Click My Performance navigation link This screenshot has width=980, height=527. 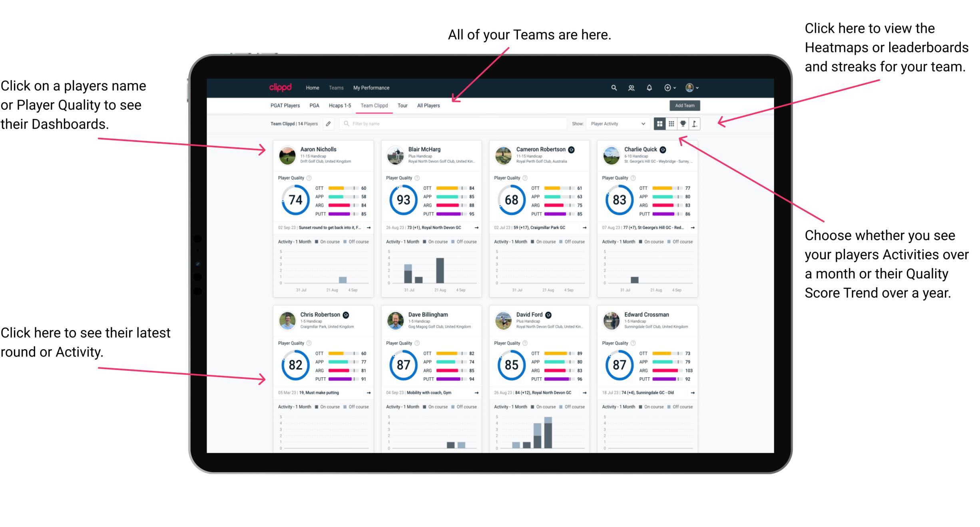(x=371, y=87)
